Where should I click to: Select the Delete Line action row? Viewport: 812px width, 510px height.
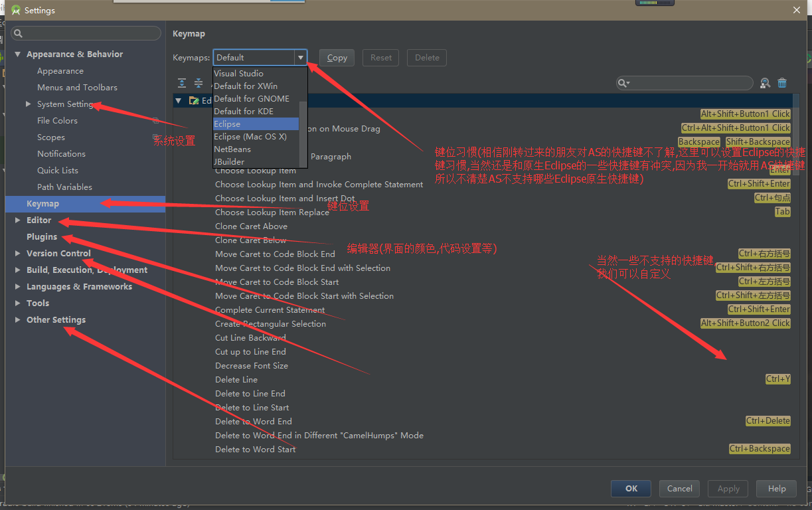236,380
